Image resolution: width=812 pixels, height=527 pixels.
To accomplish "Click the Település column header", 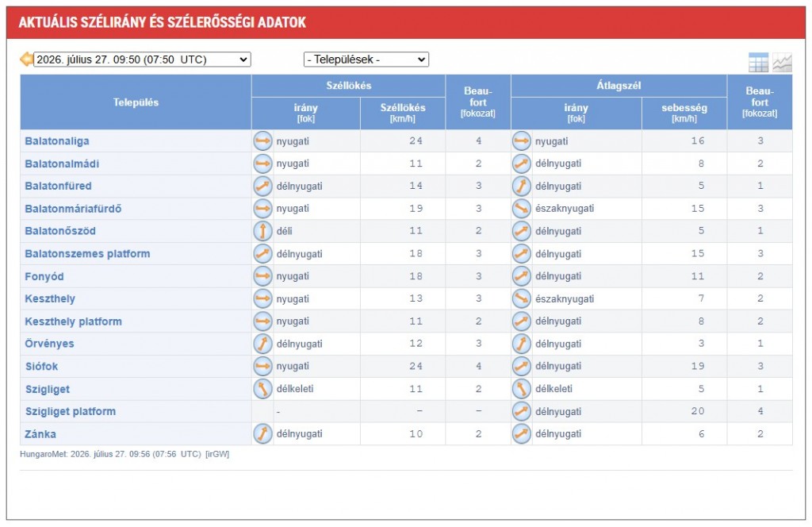I will [x=136, y=102].
